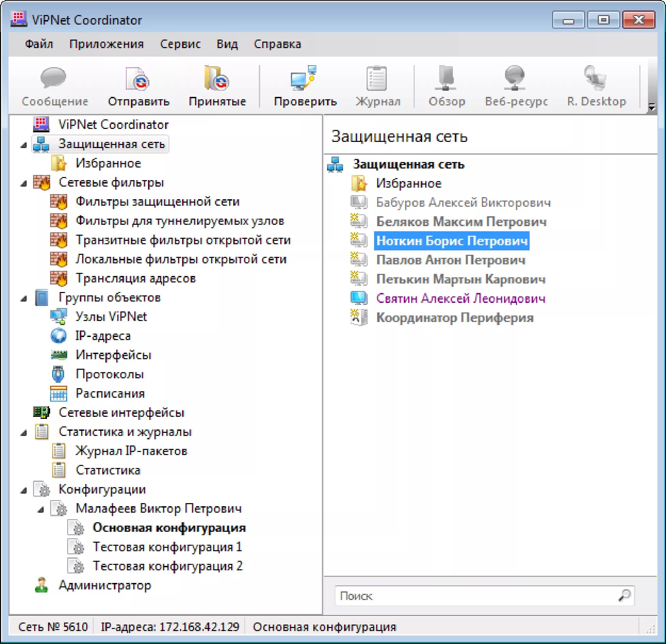Image resolution: width=666 pixels, height=644 pixels.
Task: Click the Статистика и журналы clipboard icon
Action: coord(42,431)
